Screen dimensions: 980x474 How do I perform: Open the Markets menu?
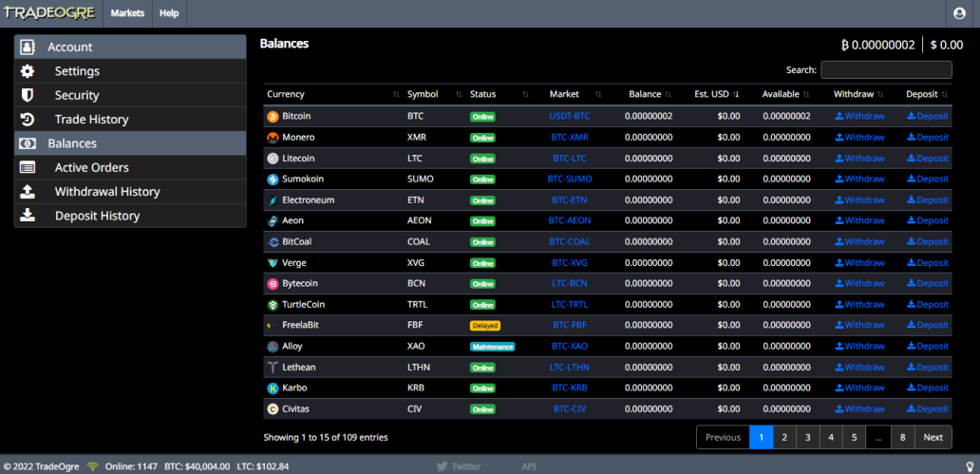[127, 13]
